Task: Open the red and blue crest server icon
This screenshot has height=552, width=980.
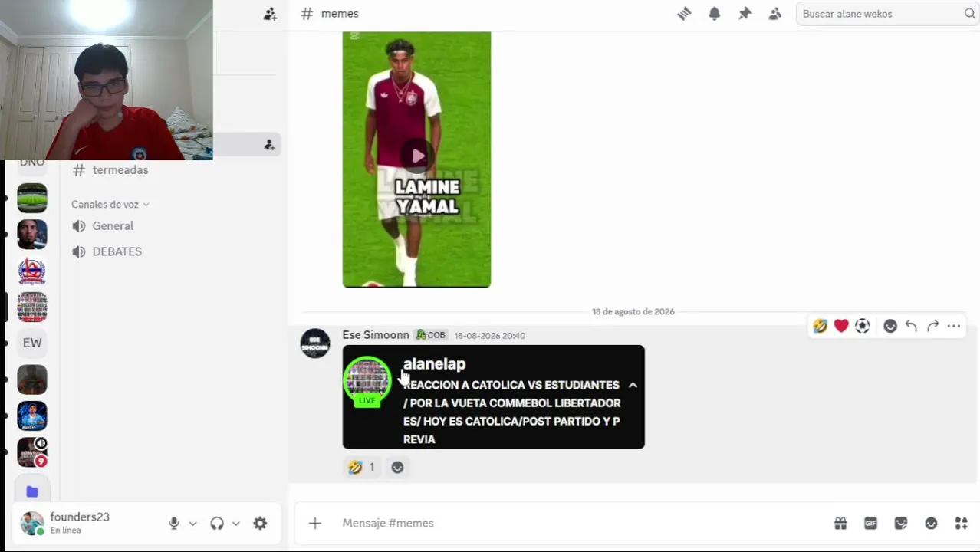Action: pos(32,271)
